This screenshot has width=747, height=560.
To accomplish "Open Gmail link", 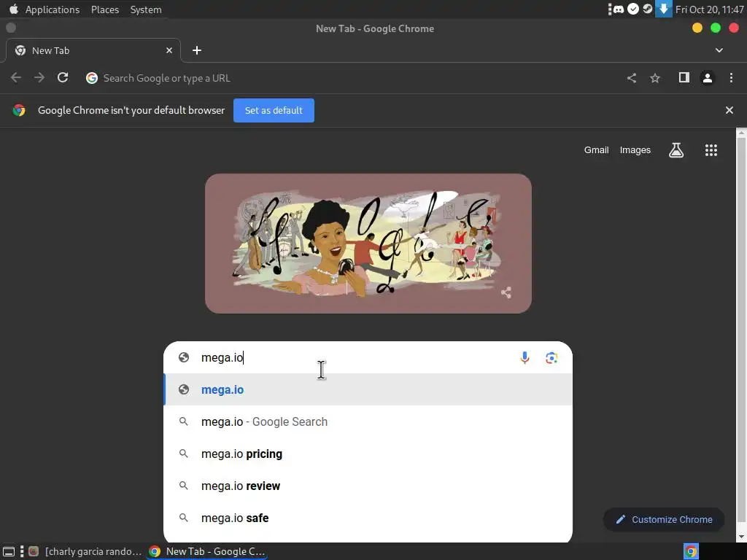I will [597, 150].
